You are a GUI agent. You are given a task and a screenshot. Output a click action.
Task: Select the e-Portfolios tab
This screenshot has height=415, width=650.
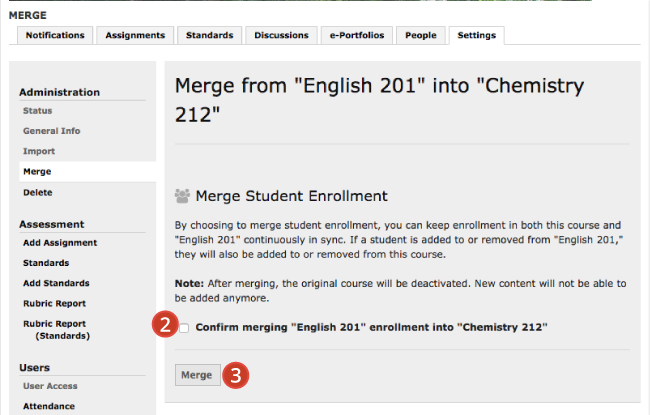tap(357, 35)
